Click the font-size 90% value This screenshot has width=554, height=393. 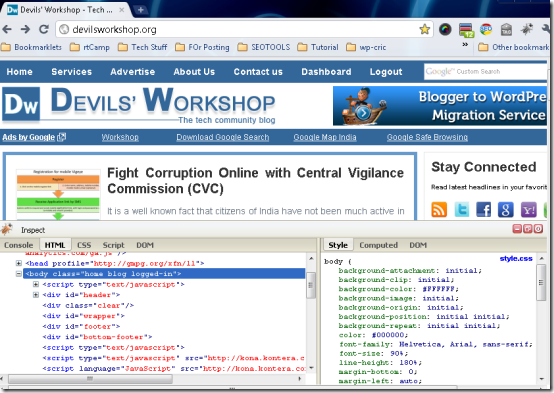[397, 353]
